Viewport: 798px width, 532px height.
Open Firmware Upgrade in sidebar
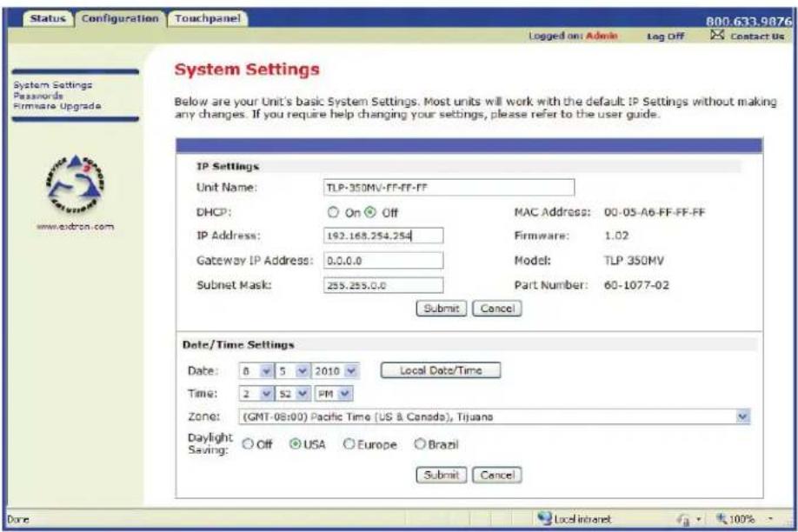pos(57,106)
